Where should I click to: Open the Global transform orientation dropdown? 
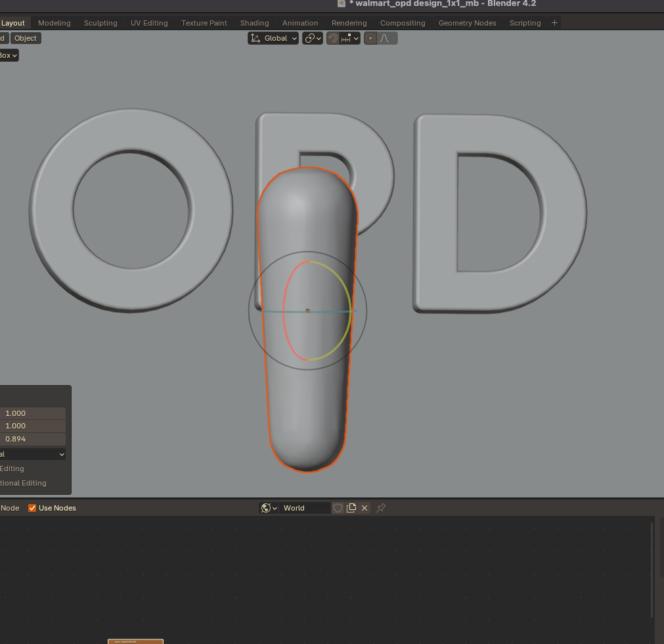[x=273, y=38]
